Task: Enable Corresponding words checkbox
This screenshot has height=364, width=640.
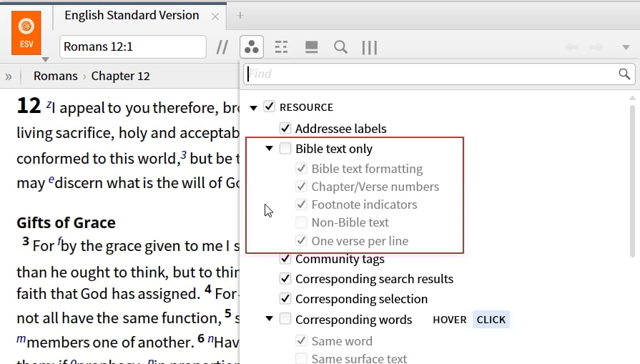Action: coord(285,318)
